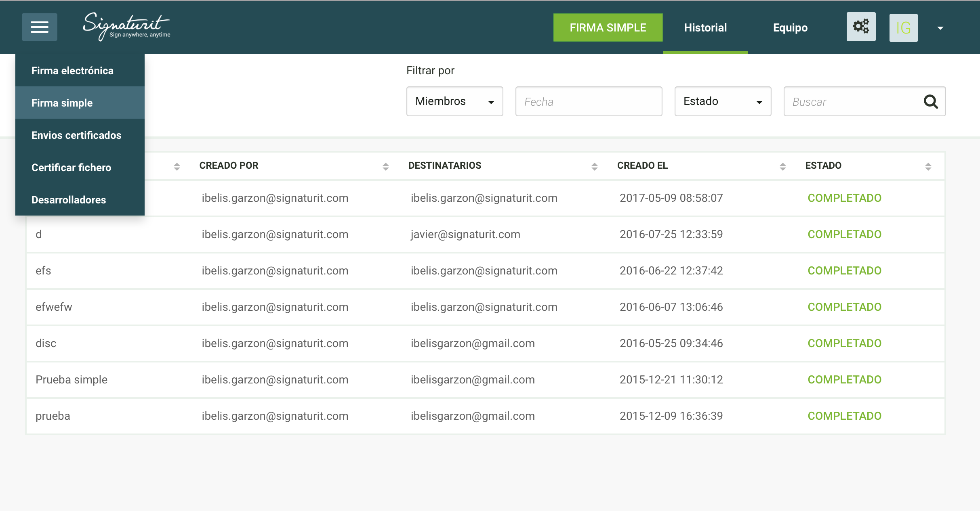
Task: Click recipient javier@signaturit.com
Action: [x=465, y=235]
